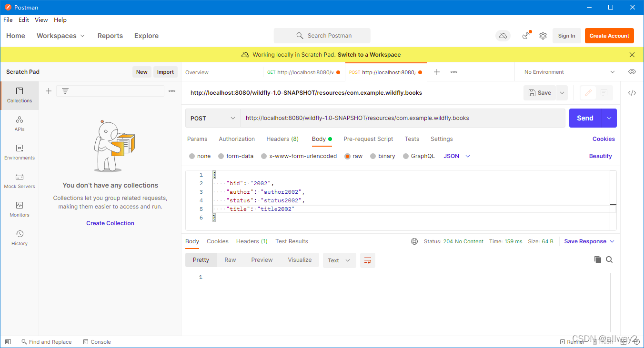This screenshot has width=644, height=348.
Task: Close the Scratch Pad banner
Action: (632, 55)
